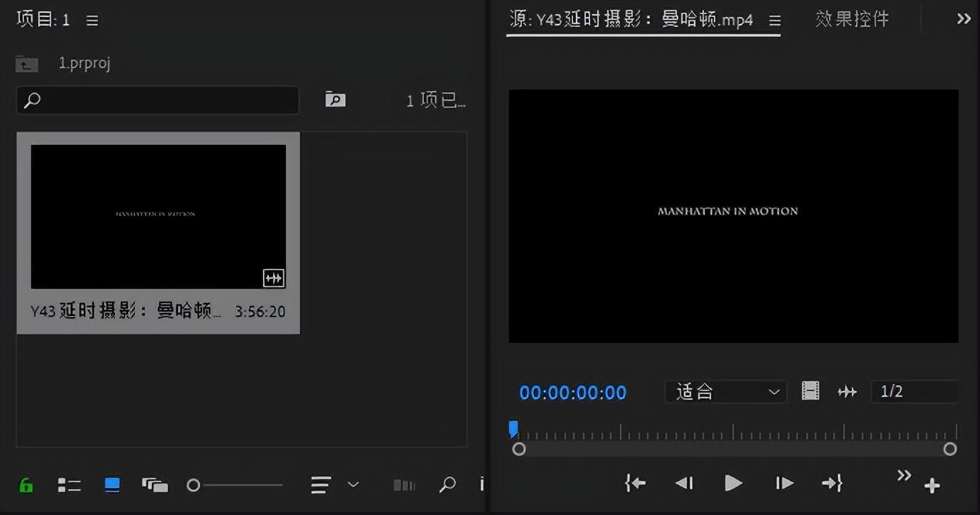Switch to the 效果控件 tab
Image resolution: width=980 pixels, height=515 pixels.
pyautogui.click(x=852, y=19)
